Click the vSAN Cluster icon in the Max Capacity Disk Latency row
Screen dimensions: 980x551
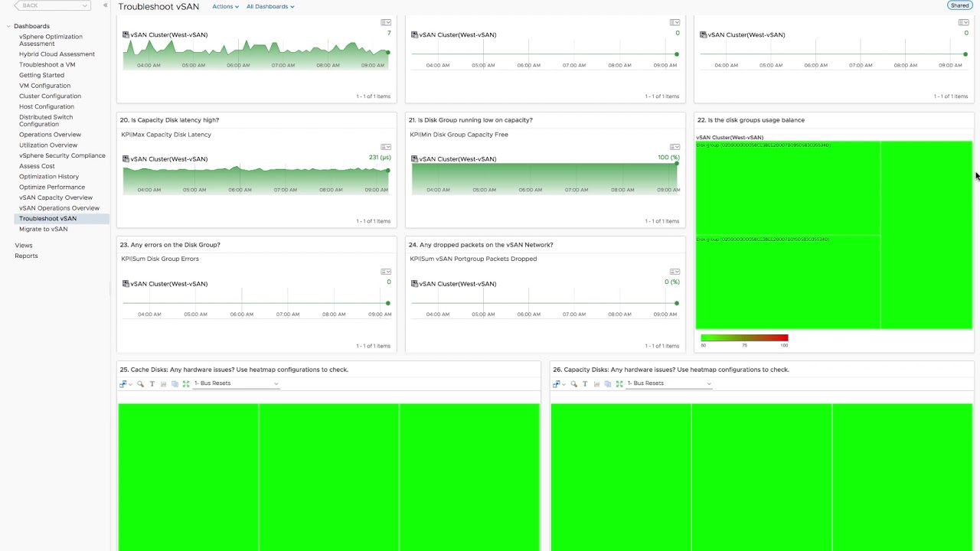tap(126, 159)
